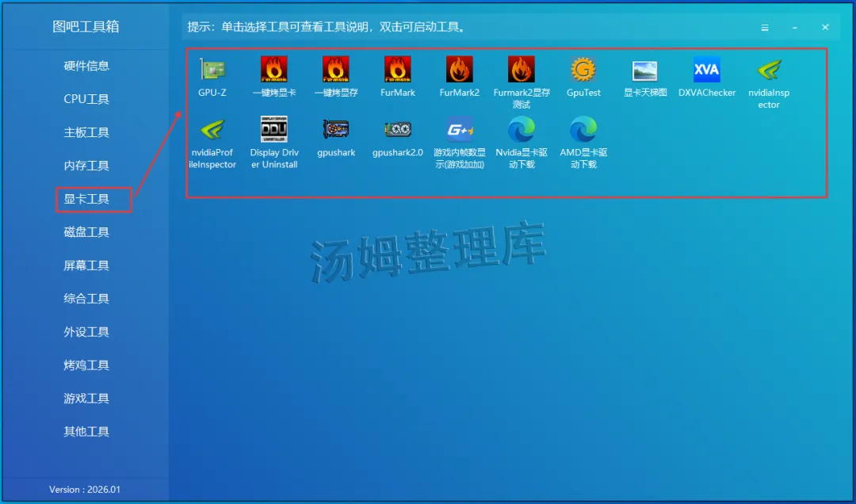Select the nvidiaInspector icon
The image size is (856, 504).
pyautogui.click(x=769, y=70)
